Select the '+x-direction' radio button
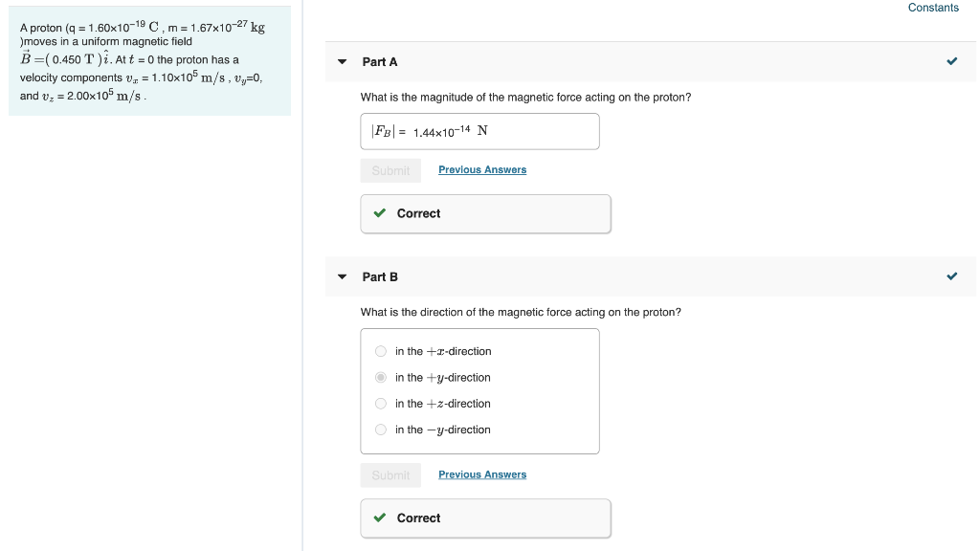The height and width of the screenshot is (551, 980). [380, 351]
